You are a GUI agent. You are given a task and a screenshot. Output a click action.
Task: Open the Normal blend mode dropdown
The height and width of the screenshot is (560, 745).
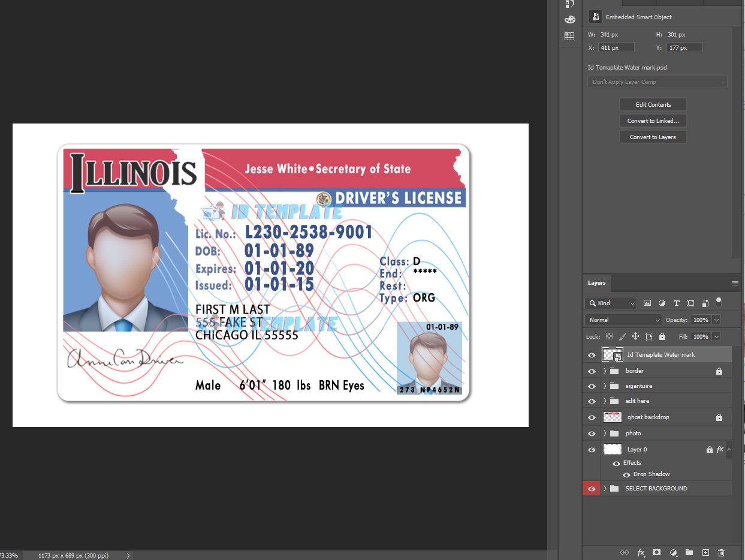[x=623, y=320]
